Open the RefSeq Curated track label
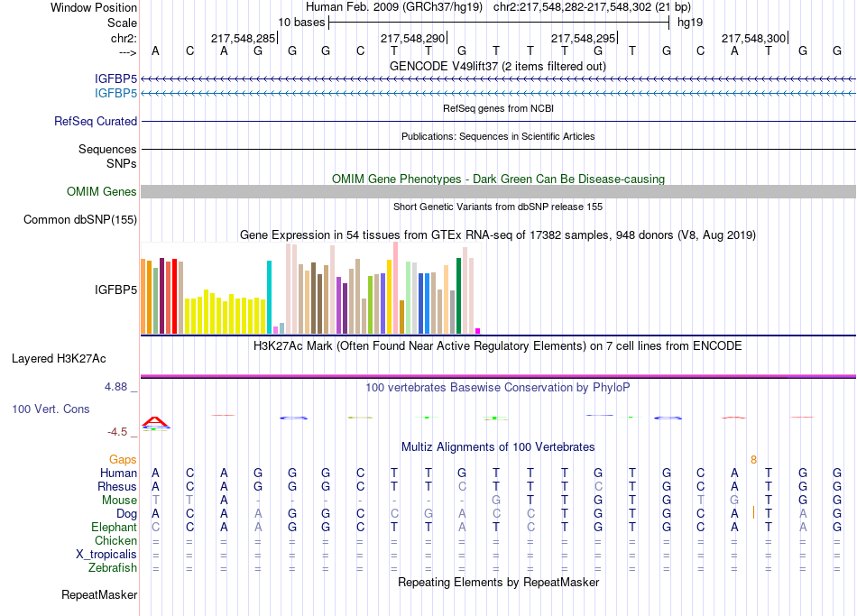Image resolution: width=857 pixels, height=616 pixels. tap(96, 121)
